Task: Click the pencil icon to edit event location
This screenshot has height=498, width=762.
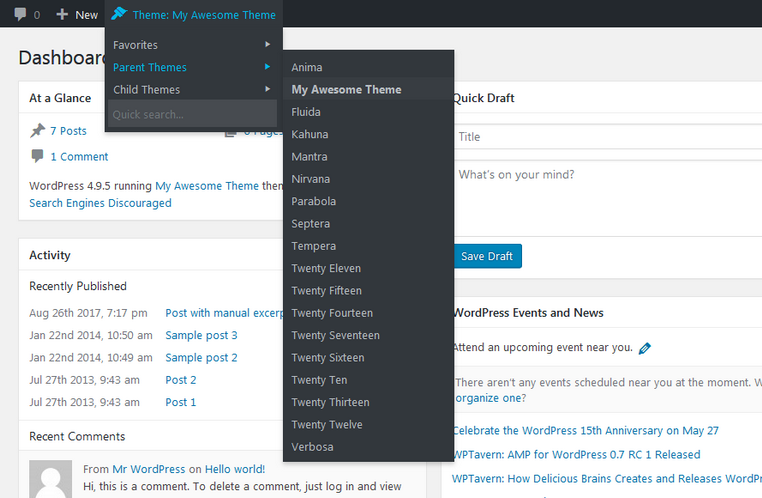Action: coord(644,348)
